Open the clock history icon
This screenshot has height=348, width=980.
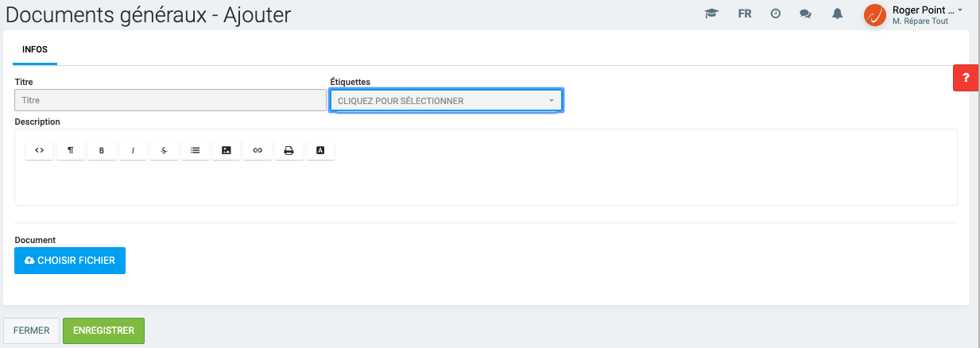tap(775, 14)
